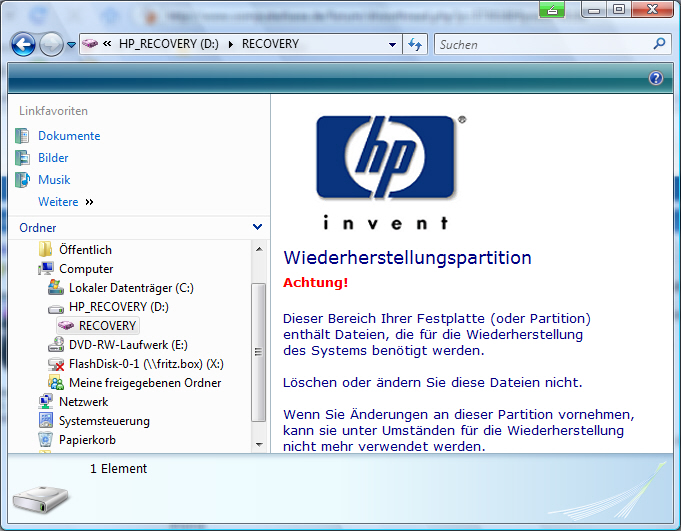Select FlashDisk-0-1 (\\fritz.box) (X:) drive

click(x=146, y=364)
